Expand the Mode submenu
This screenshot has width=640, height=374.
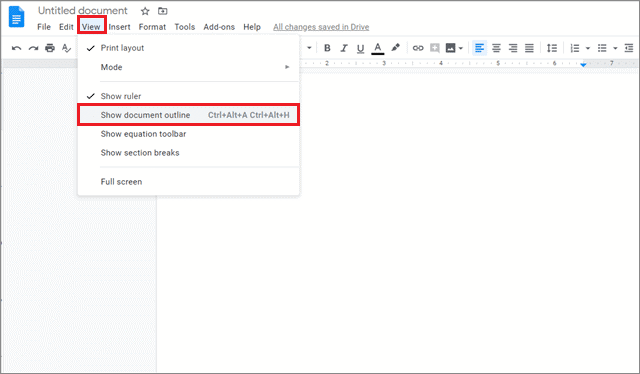point(188,67)
